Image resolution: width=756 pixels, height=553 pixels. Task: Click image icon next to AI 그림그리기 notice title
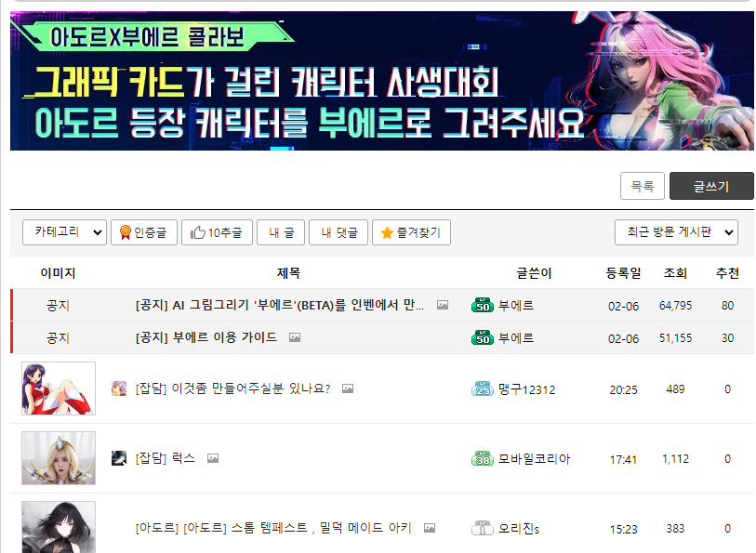click(443, 305)
